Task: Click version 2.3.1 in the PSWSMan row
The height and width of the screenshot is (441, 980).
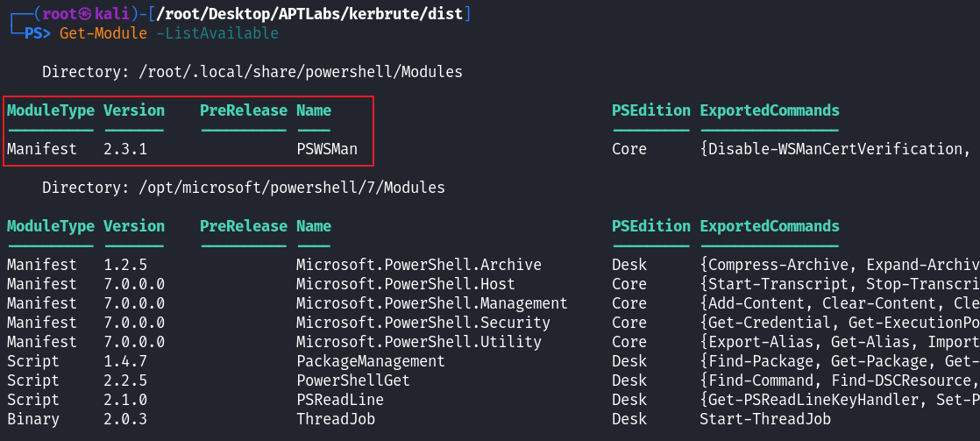Action: (x=125, y=149)
